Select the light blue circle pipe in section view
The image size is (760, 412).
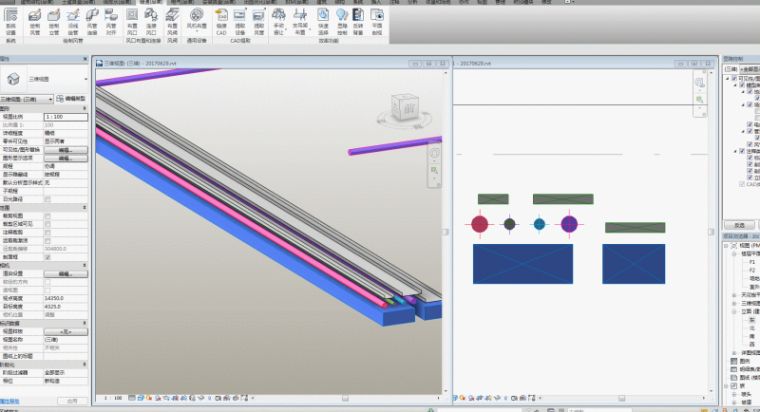(539, 224)
